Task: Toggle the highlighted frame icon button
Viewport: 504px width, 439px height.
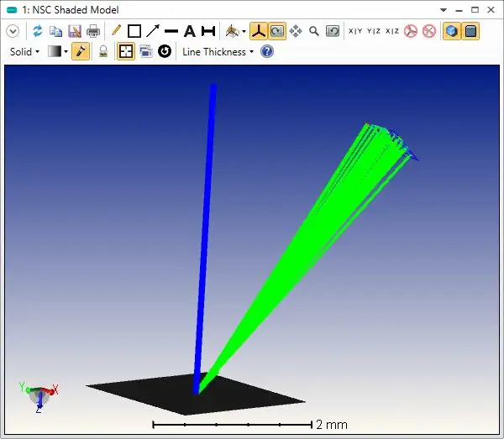Action: 125,51
